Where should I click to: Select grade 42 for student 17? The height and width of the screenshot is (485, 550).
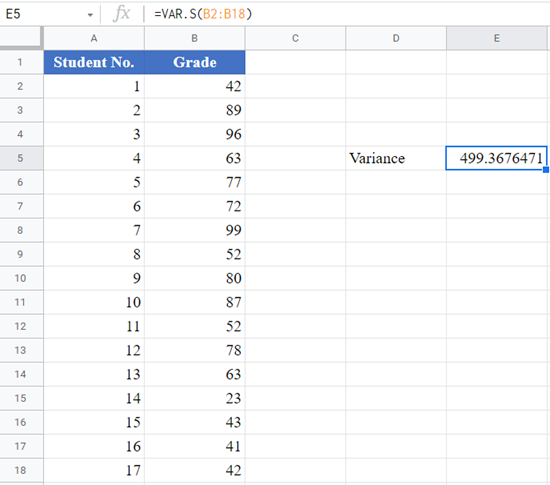[x=195, y=470]
